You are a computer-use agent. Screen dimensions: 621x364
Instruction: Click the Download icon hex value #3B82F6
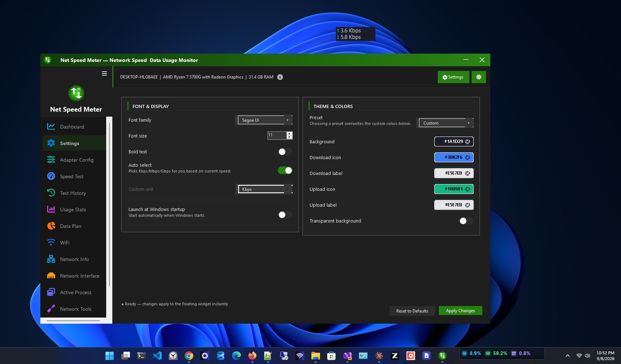click(454, 157)
